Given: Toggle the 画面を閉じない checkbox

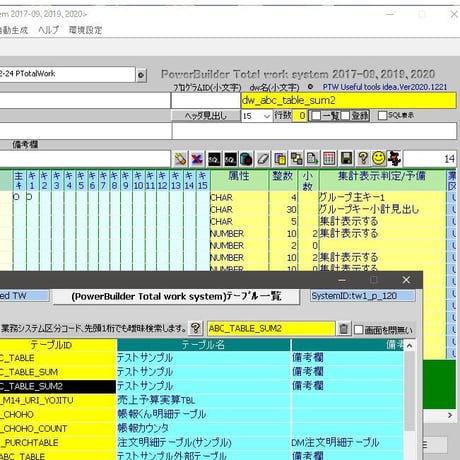Looking at the screenshot, I should pos(358,330).
